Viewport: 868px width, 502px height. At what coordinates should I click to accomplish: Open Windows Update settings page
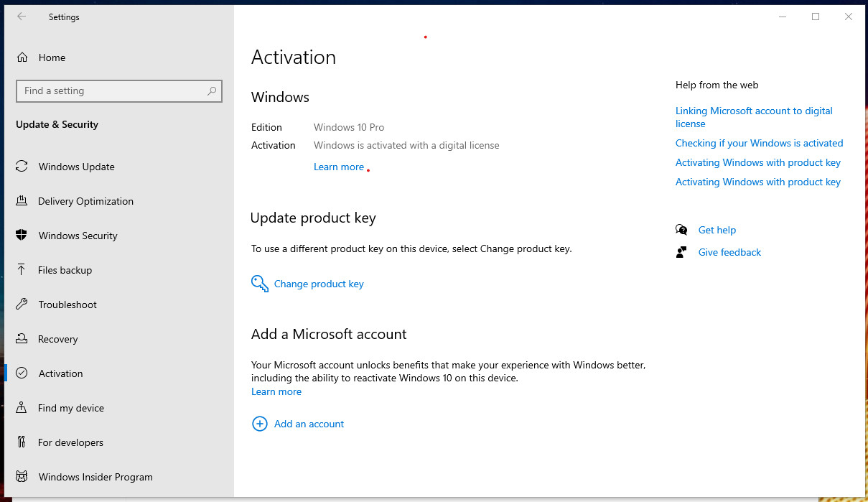pos(119,167)
